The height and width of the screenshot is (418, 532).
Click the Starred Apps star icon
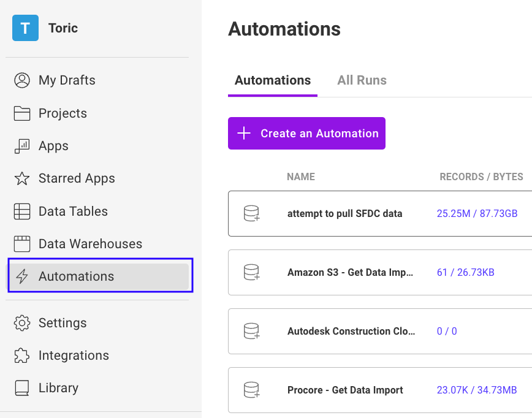[x=22, y=178]
